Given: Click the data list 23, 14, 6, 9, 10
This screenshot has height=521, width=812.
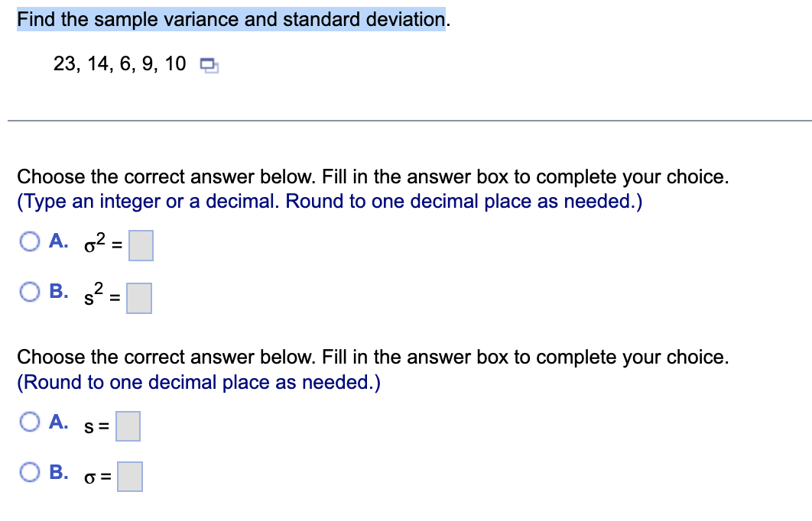Looking at the screenshot, I should pos(115,64).
